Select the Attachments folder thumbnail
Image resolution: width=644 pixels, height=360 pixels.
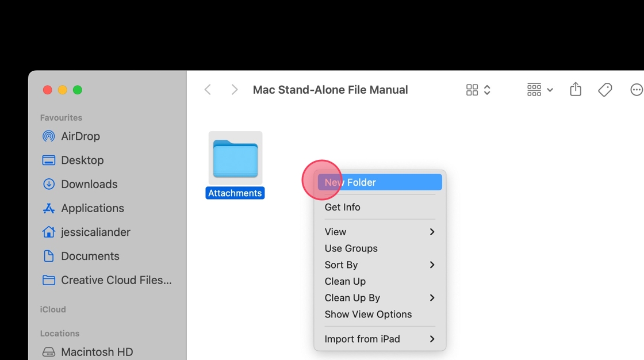(x=235, y=158)
